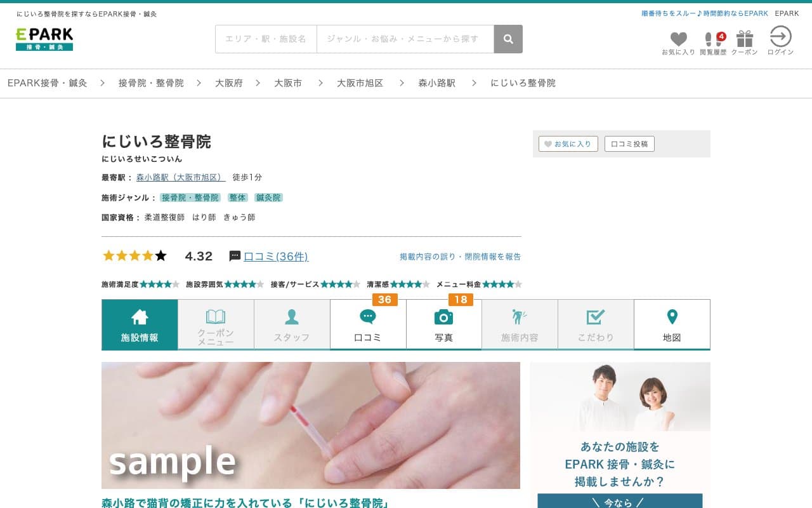The width and height of the screenshot is (812, 508).
Task: Click the search magnifier button
Action: click(508, 39)
